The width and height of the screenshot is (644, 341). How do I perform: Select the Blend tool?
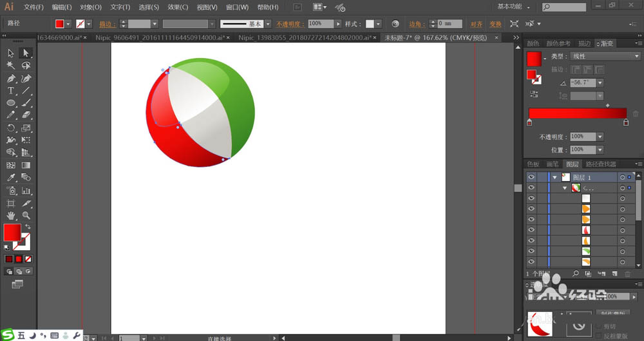pos(26,178)
